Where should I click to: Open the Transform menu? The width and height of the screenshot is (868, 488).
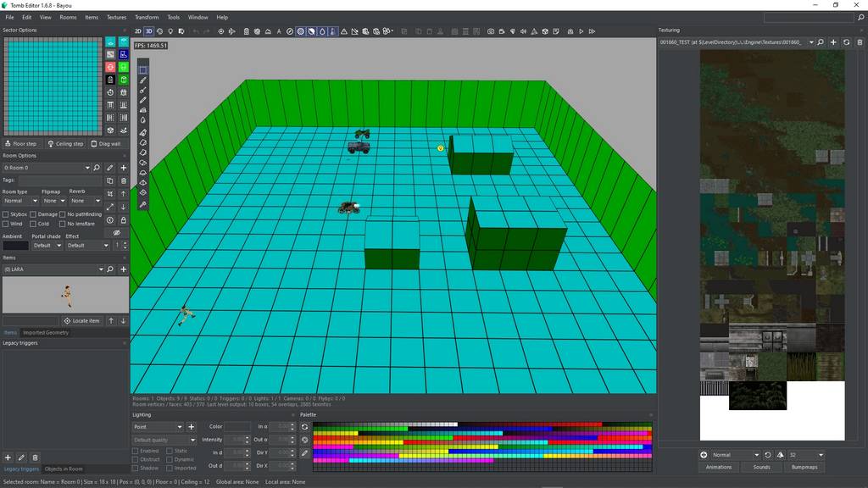coord(147,17)
